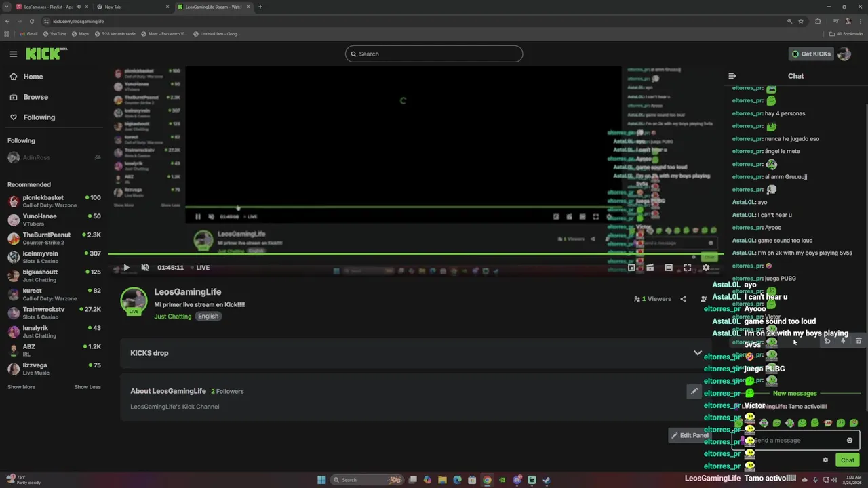Open Following in the sidebar
868x488 pixels.
[33, 117]
